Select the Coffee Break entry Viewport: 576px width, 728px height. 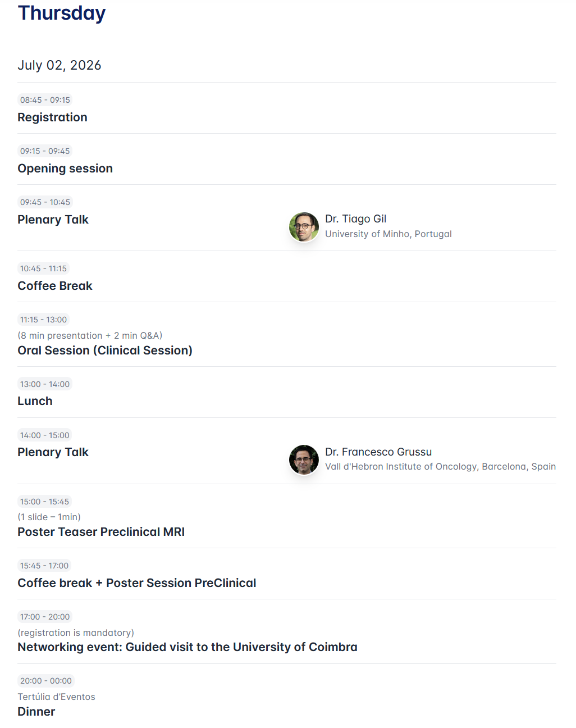(55, 286)
